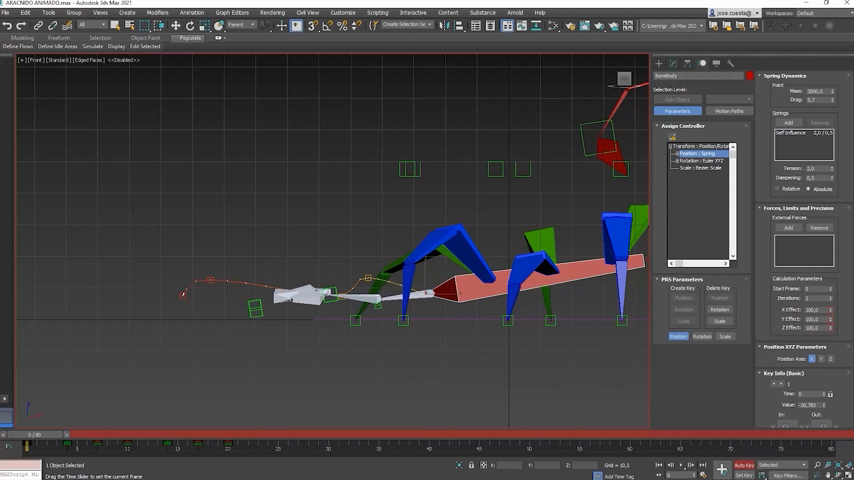Activate the Select and Rotate tool
The height and width of the screenshot is (480, 854).
(190, 26)
